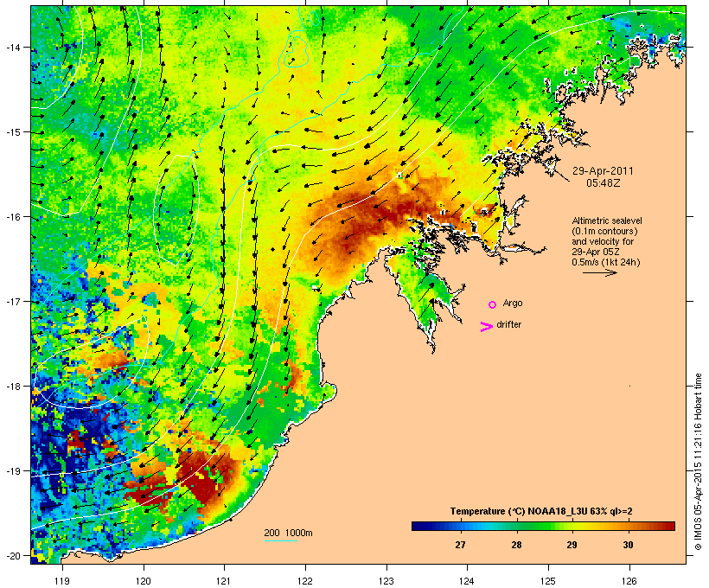
Task: Click latitude axis label -17
Action: tap(12, 301)
